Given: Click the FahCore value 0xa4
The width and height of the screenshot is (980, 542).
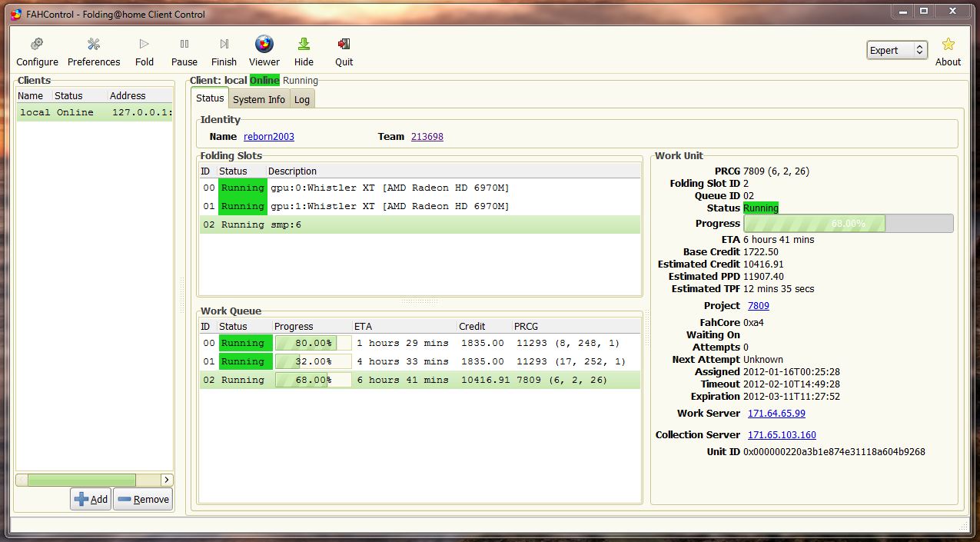Looking at the screenshot, I should [753, 322].
